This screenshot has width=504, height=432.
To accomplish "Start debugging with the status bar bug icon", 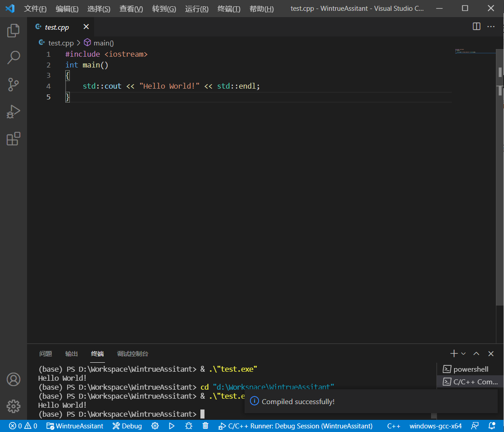I will 189,426.
